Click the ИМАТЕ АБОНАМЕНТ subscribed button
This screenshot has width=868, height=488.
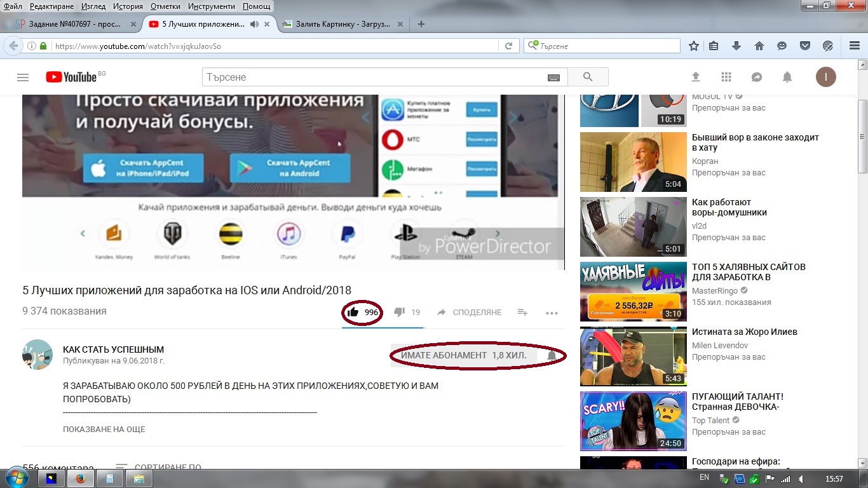pos(464,355)
